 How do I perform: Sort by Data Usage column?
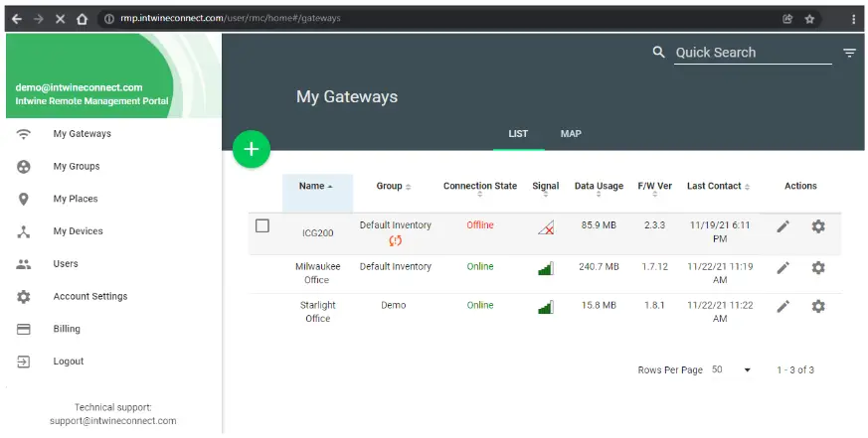pyautogui.click(x=599, y=187)
